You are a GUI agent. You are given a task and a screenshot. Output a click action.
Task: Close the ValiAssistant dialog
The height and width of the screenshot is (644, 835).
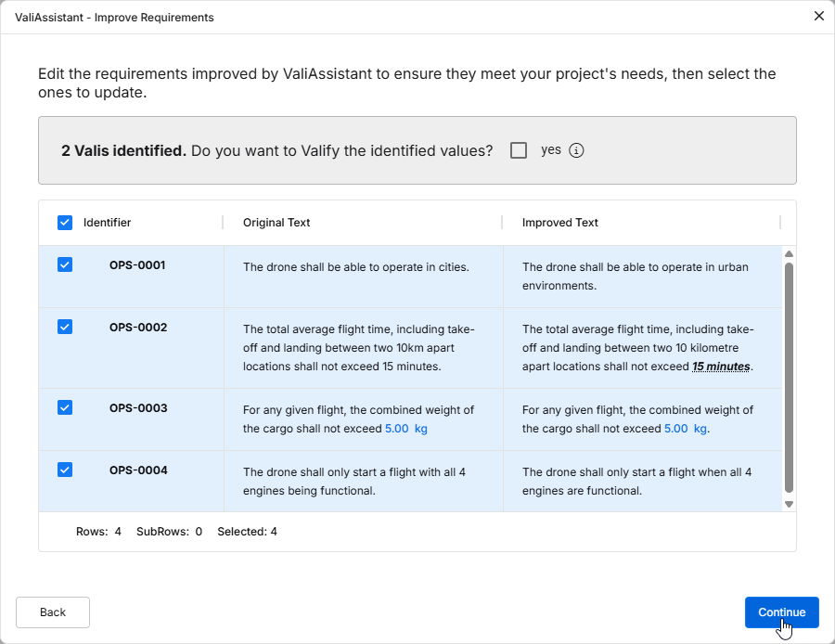818,16
